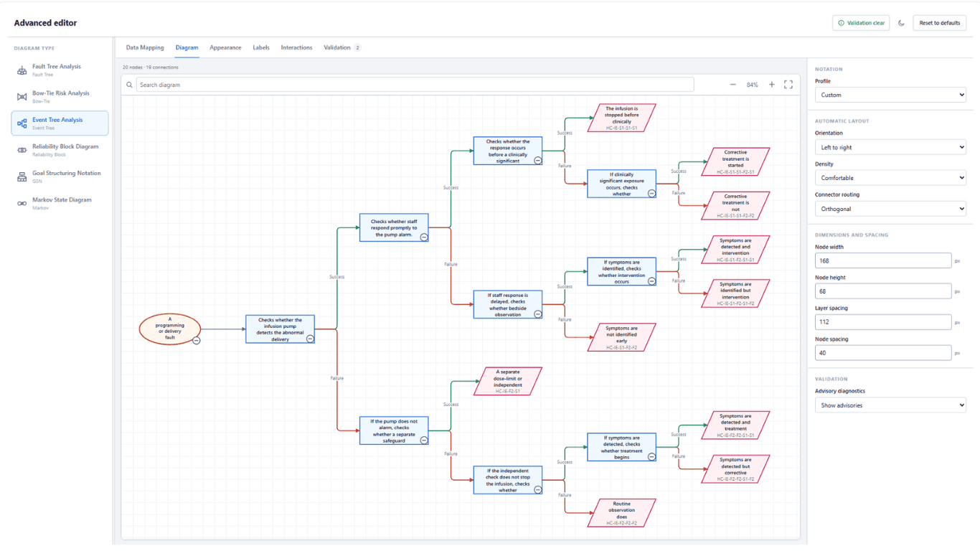This screenshot has width=980, height=551.
Task: Open the Diagram tab
Action: tap(187, 47)
